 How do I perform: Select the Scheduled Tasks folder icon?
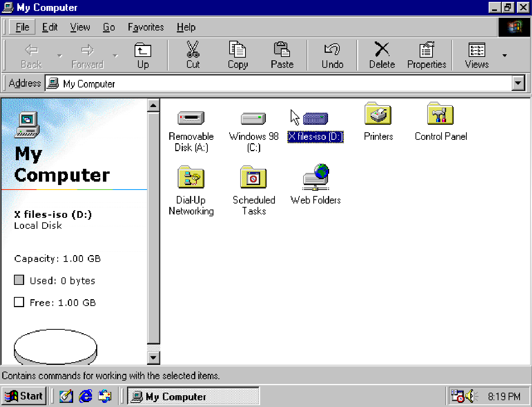click(x=253, y=177)
